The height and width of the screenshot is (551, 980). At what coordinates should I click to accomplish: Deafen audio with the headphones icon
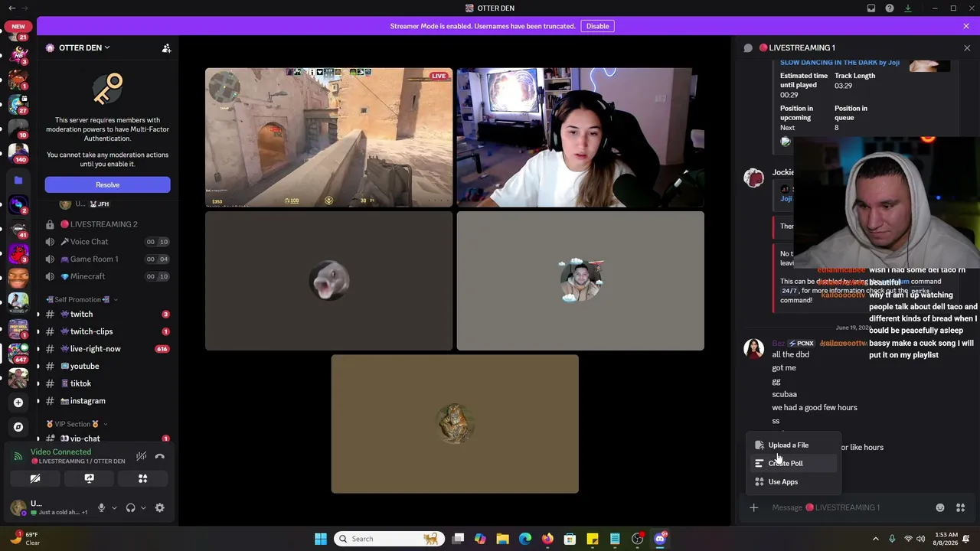coord(131,507)
